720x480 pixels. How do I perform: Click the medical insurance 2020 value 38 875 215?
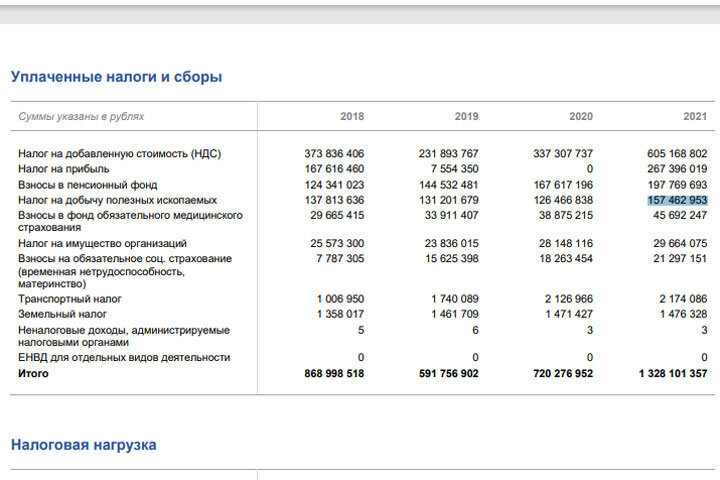coord(566,215)
